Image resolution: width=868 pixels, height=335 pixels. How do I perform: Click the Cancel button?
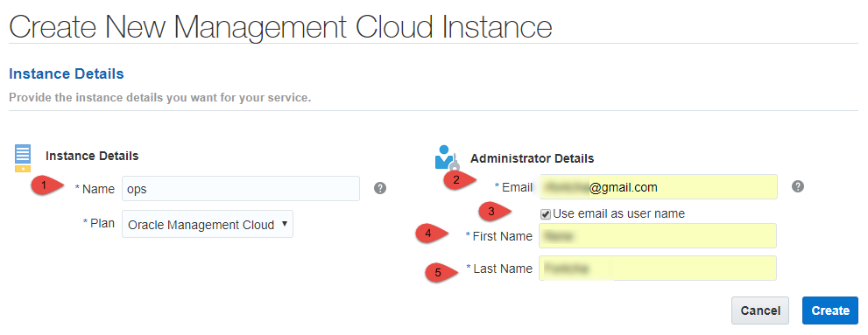tap(760, 311)
